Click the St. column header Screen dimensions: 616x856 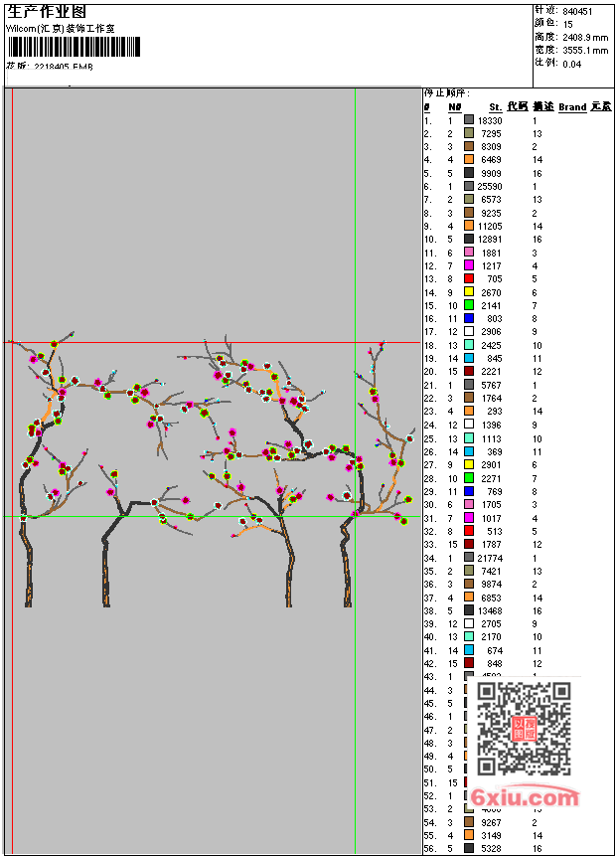pos(495,106)
